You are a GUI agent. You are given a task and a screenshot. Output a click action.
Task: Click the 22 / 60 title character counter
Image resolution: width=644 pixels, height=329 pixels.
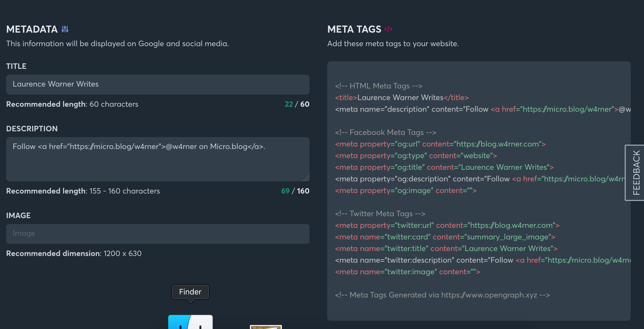click(x=297, y=104)
